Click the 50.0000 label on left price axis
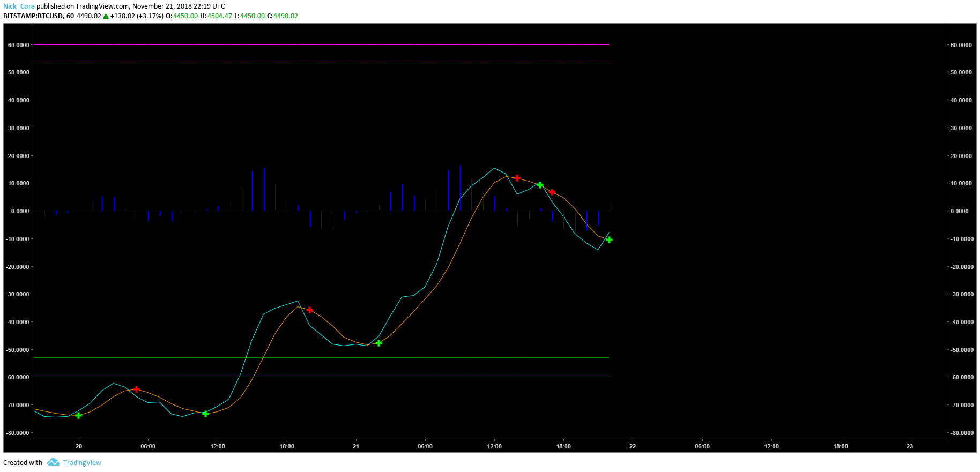 click(x=19, y=72)
